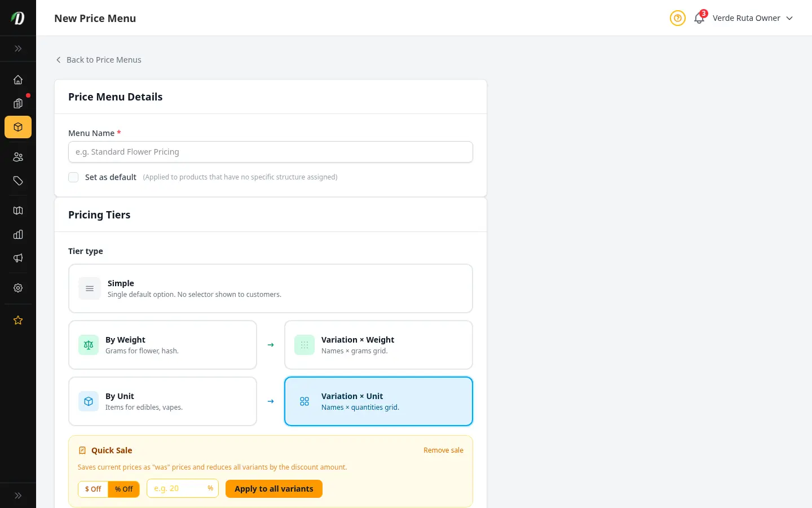Click Apply to all variants button
This screenshot has width=812, height=508.
pos(274,489)
